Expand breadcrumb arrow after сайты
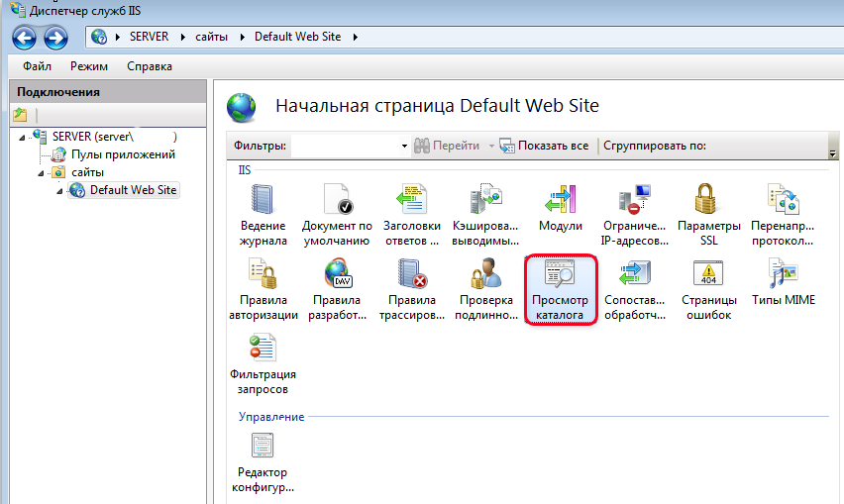 pyautogui.click(x=243, y=37)
